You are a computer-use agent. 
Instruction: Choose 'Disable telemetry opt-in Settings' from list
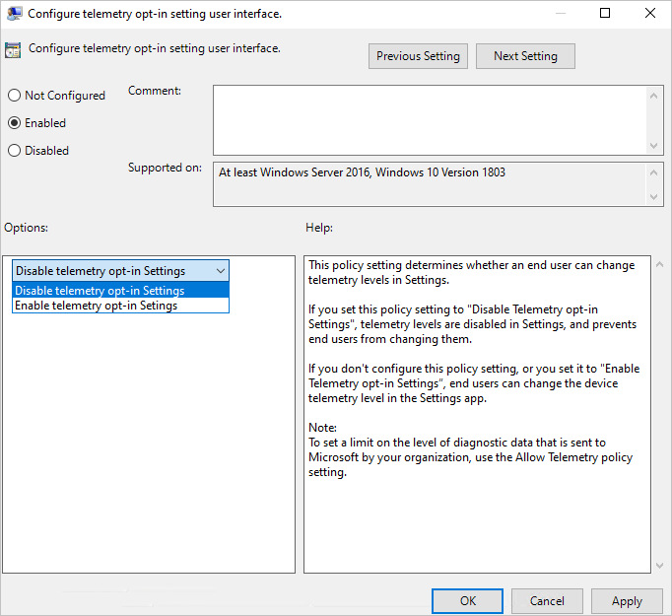121,291
